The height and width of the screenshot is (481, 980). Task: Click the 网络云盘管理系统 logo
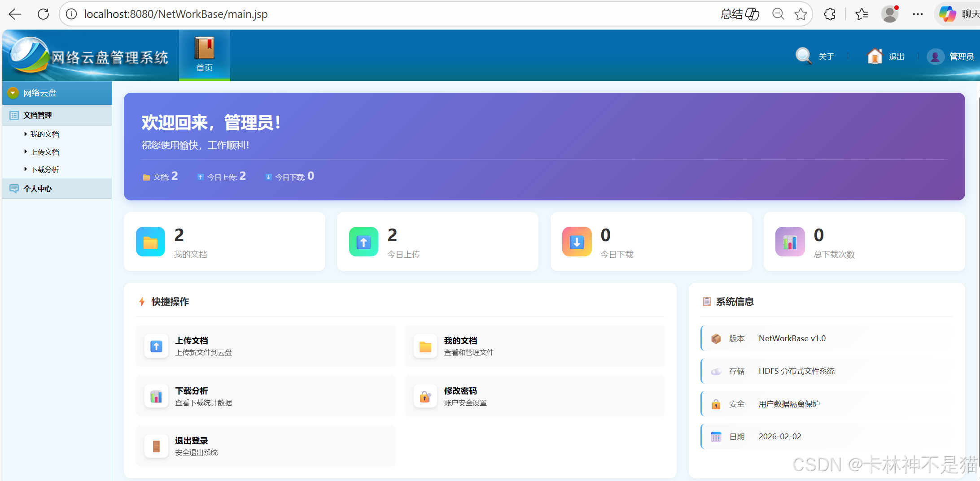coord(90,56)
